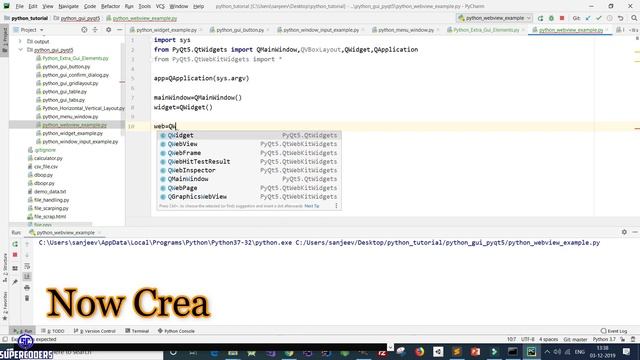This screenshot has height=360, width=640.
Task: Open Git history clock icon
Action: [609, 18]
